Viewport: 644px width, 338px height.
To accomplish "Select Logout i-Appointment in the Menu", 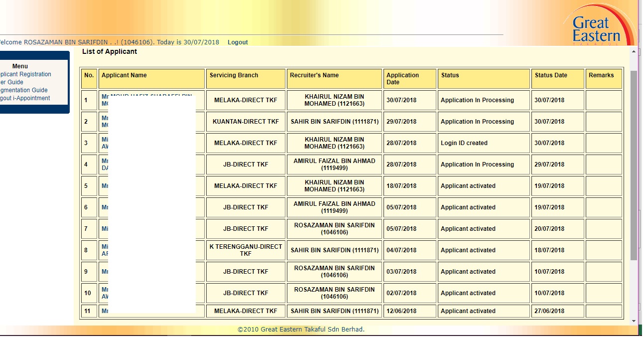I will tap(25, 98).
